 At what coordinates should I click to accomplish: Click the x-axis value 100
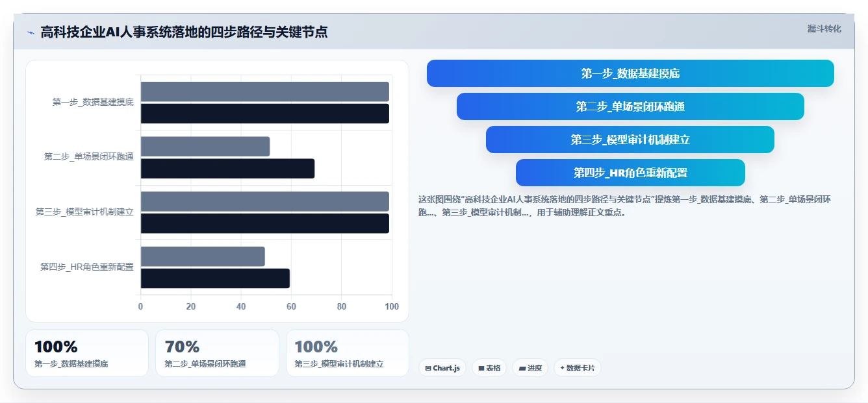pos(392,306)
